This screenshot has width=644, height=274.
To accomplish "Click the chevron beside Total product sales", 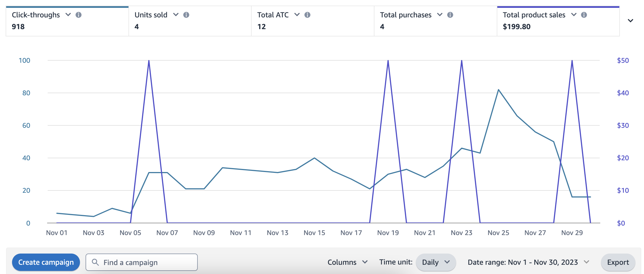I will pyautogui.click(x=574, y=15).
